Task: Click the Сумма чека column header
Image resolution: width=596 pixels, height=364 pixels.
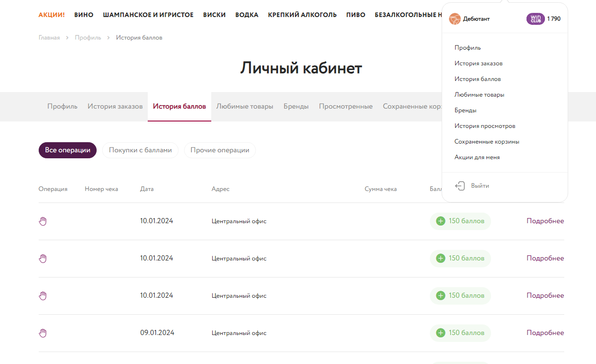Action: pos(381,189)
